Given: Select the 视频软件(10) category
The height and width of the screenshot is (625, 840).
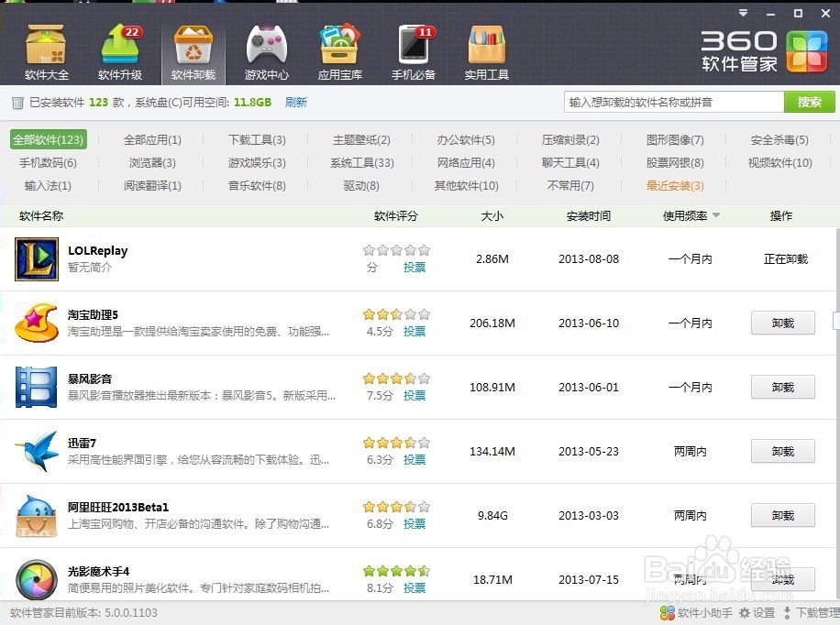Looking at the screenshot, I should pyautogui.click(x=780, y=163).
